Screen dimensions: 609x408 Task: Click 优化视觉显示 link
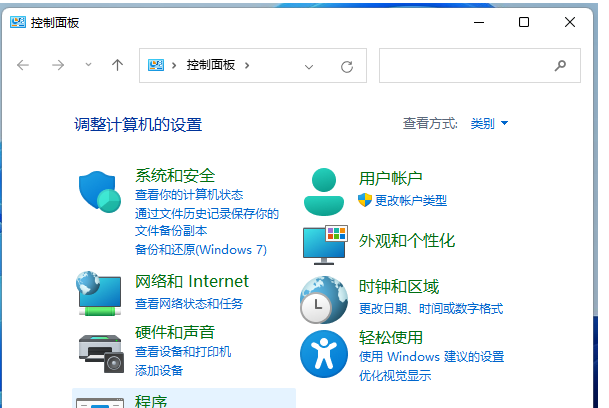[x=395, y=375]
